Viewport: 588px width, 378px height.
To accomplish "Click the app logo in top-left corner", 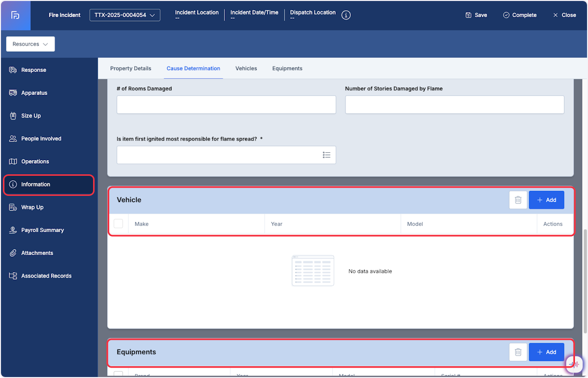I will coord(16,15).
